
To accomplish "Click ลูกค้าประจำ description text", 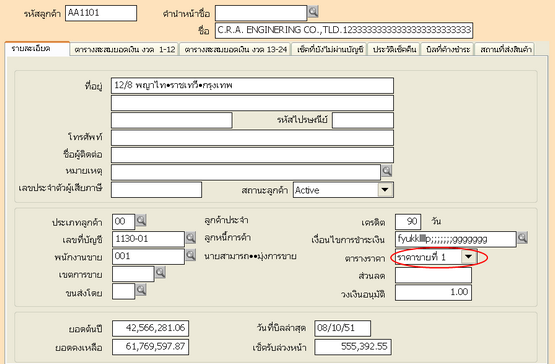I will 226,220.
